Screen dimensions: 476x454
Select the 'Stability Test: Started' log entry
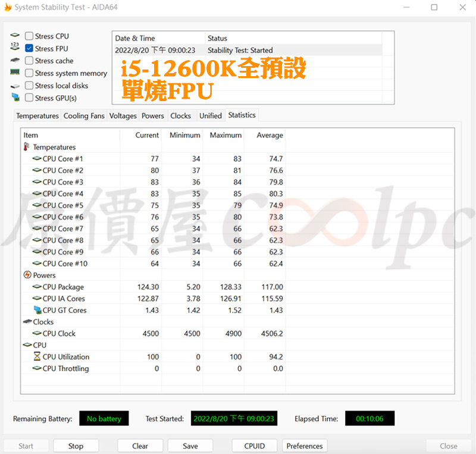(248, 50)
